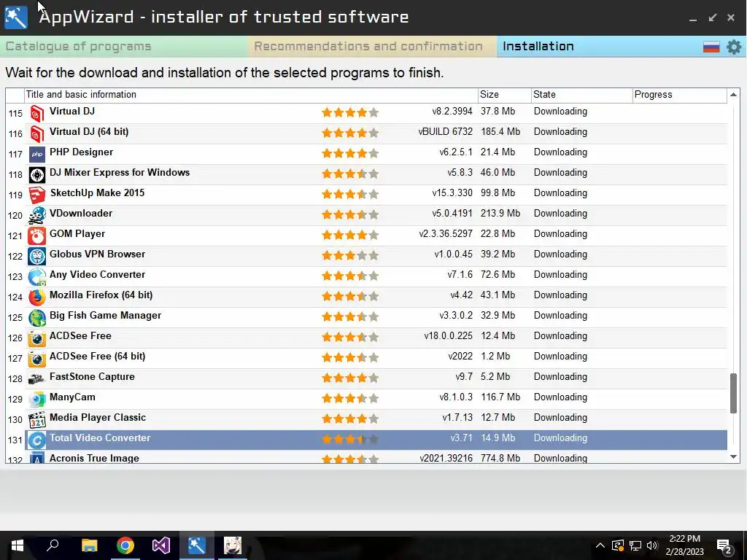
Task: Click the Size column header
Action: 505,94
